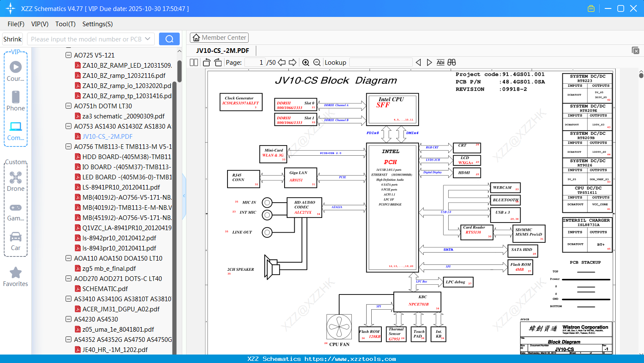This screenshot has height=363, width=644.
Task: Go to the next page arrow
Action: coord(293,62)
